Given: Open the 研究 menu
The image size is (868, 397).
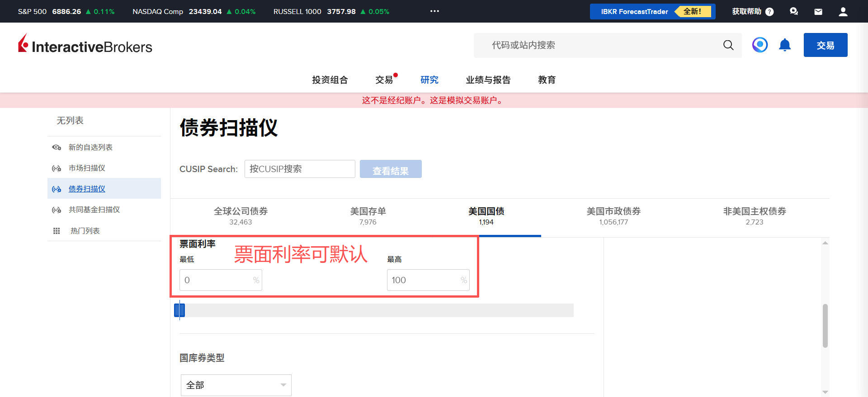Looking at the screenshot, I should pos(429,80).
